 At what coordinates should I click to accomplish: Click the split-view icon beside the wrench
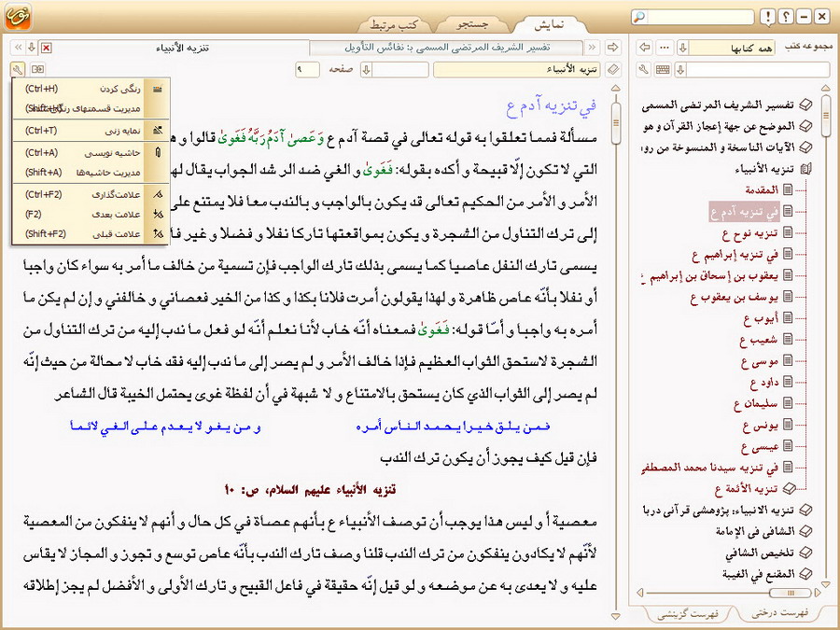click(x=37, y=69)
